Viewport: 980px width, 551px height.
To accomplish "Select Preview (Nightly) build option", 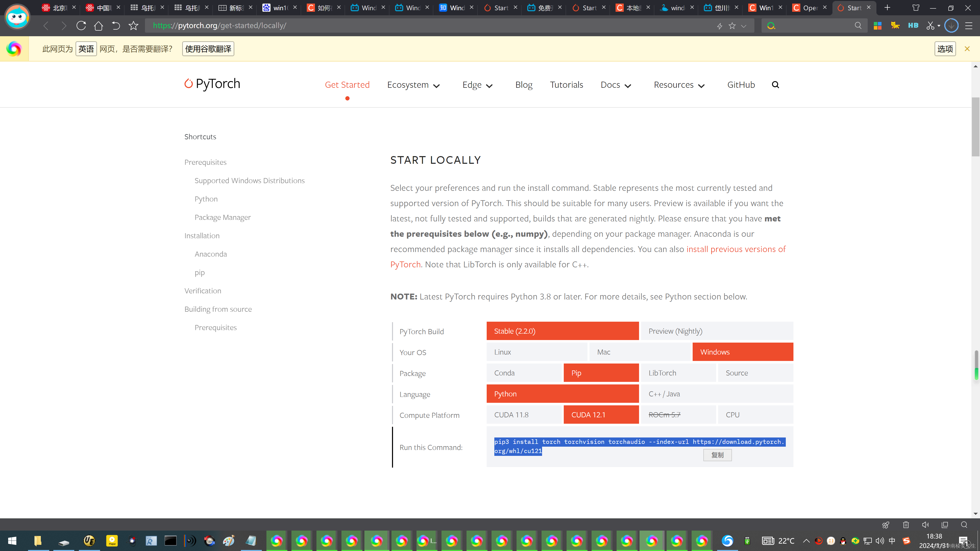I will click(717, 331).
